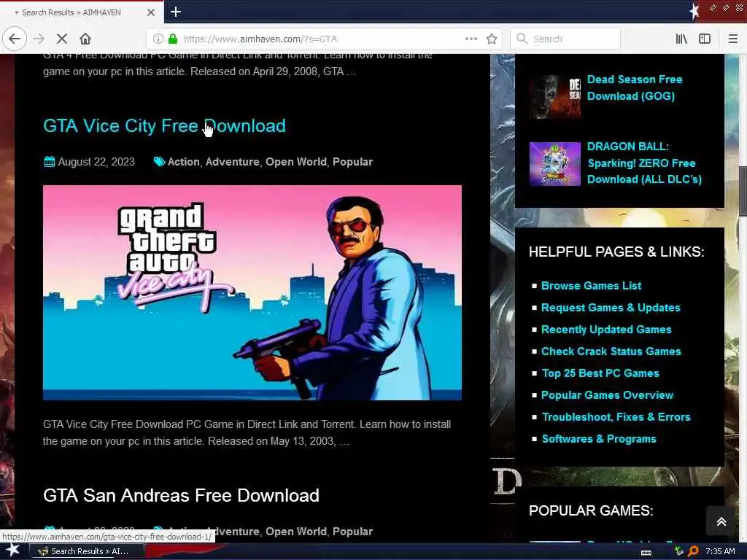Click the orange magnifier tray icon
The width and height of the screenshot is (747, 560).
[693, 551]
